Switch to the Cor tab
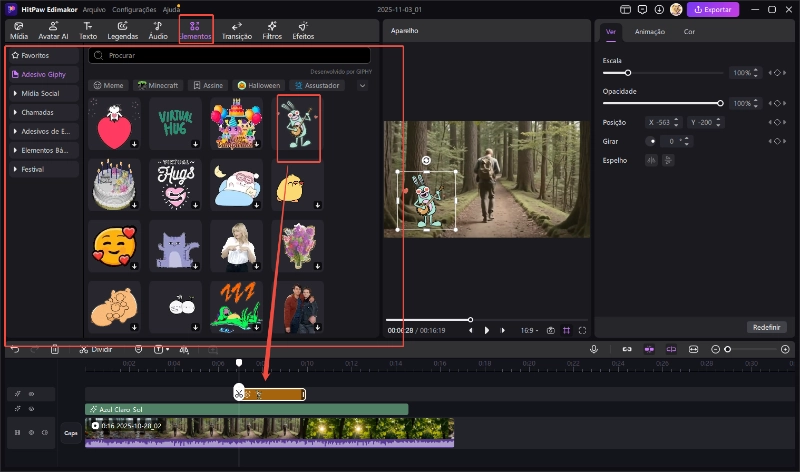This screenshot has width=800, height=472. (x=689, y=32)
